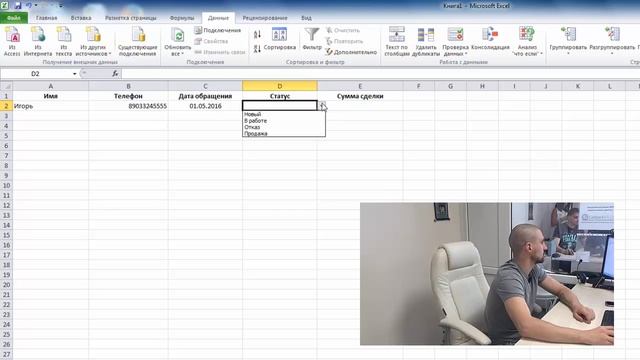Switch to the Вставка insert tab

(81, 18)
